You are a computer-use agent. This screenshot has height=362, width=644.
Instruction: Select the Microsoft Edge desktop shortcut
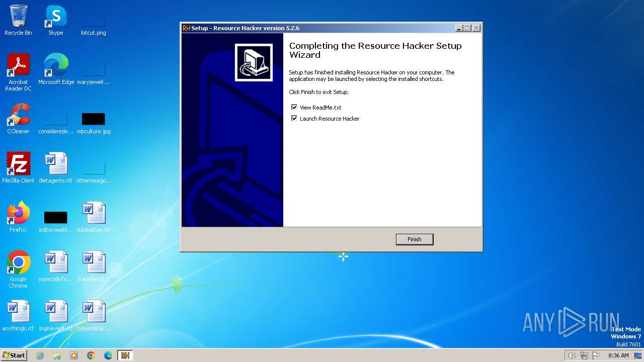tap(56, 69)
